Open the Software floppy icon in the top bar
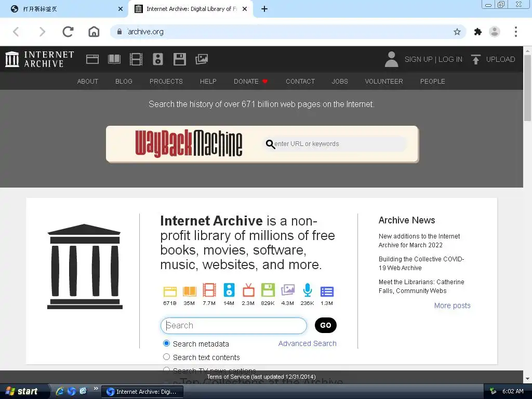This screenshot has height=399, width=532. [179, 59]
